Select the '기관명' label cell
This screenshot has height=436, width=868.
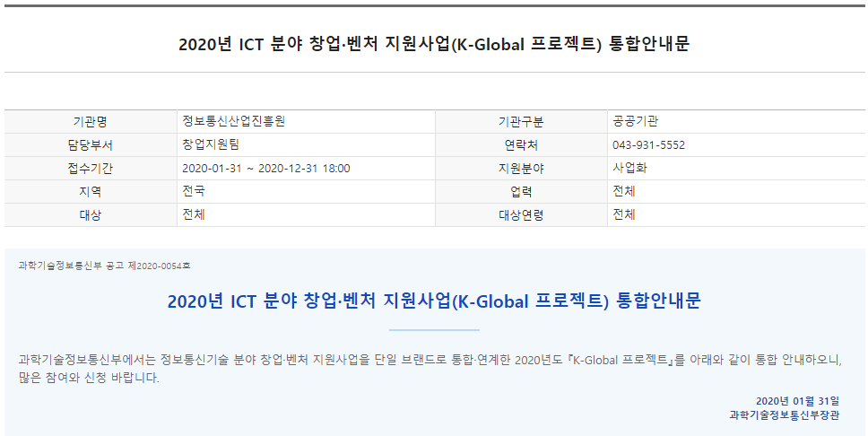pos(91,122)
